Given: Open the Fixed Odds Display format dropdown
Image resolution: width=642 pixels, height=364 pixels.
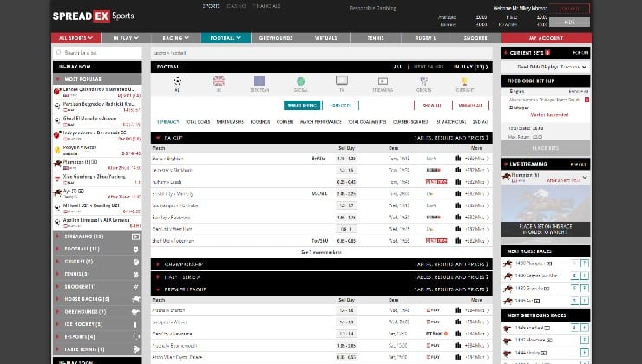Looking at the screenshot, I should (573, 67).
